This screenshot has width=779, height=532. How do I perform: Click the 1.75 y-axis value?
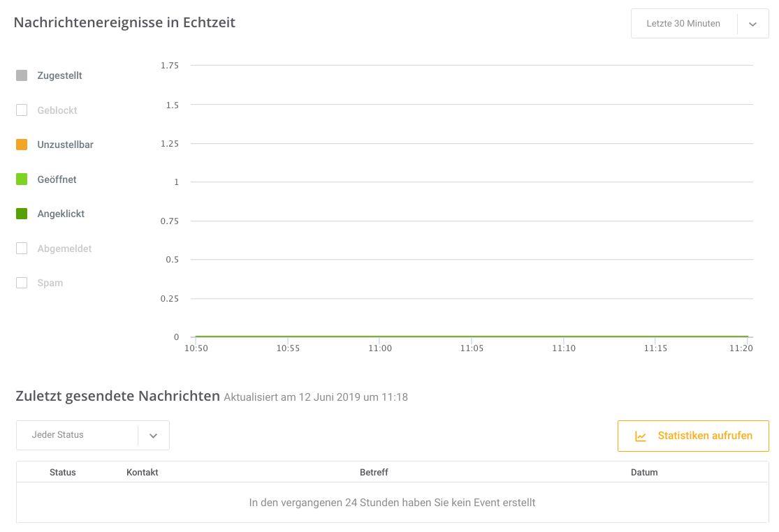(x=169, y=66)
